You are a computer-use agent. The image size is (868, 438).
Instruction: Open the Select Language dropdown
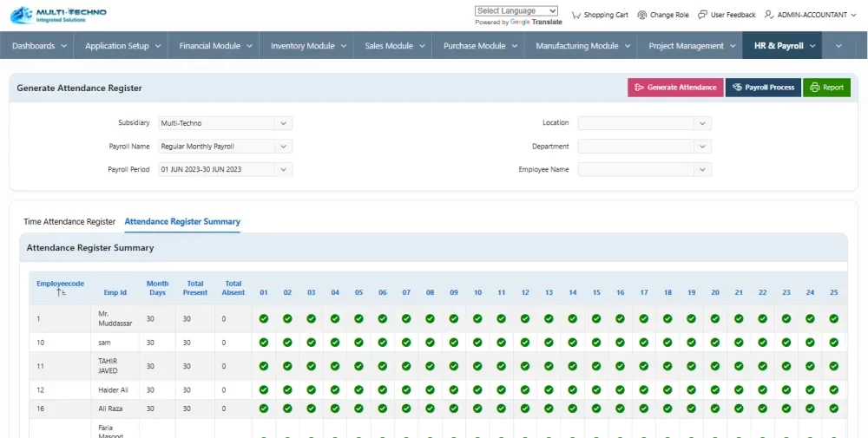[x=516, y=10]
